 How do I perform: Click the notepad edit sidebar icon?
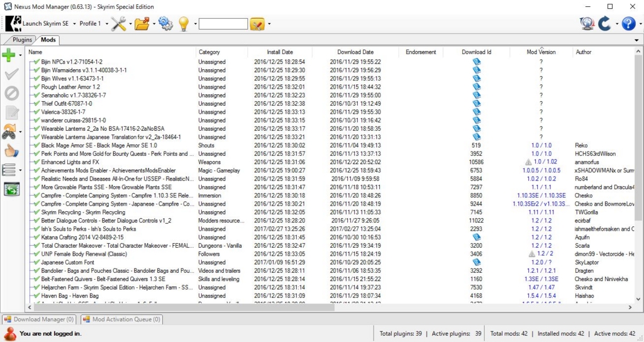tap(11, 113)
